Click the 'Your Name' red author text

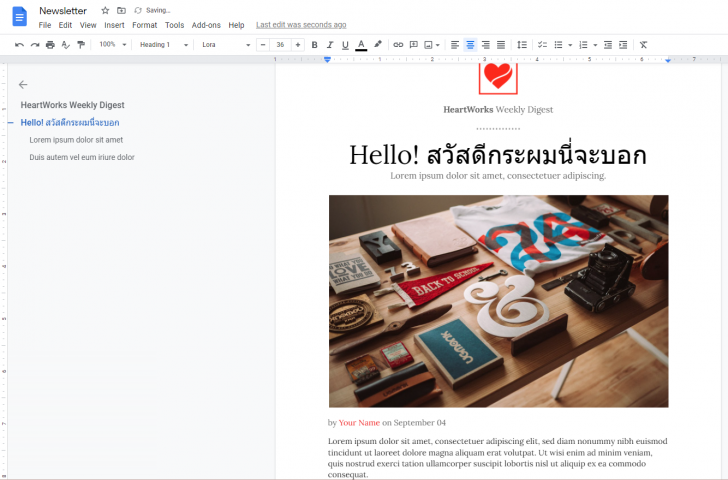pos(359,423)
